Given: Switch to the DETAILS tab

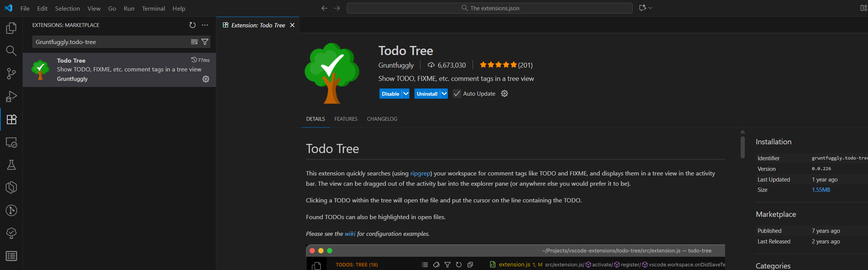Looking at the screenshot, I should tap(316, 119).
